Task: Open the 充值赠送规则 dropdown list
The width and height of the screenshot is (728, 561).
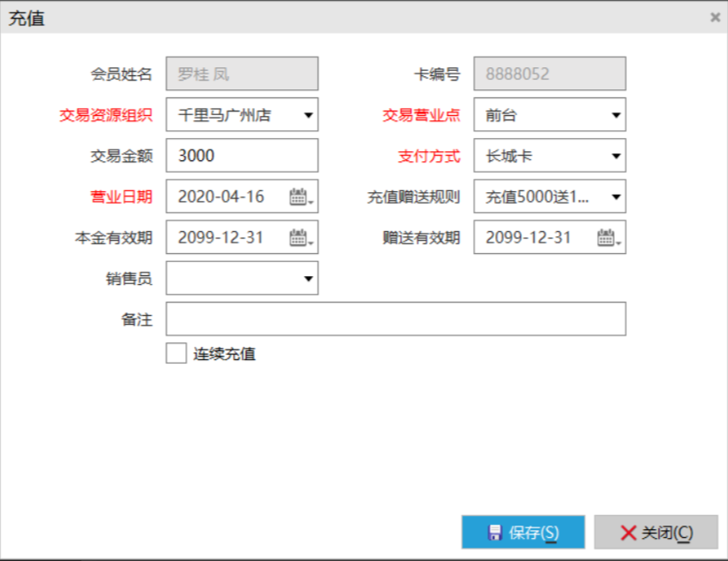Action: [x=616, y=196]
